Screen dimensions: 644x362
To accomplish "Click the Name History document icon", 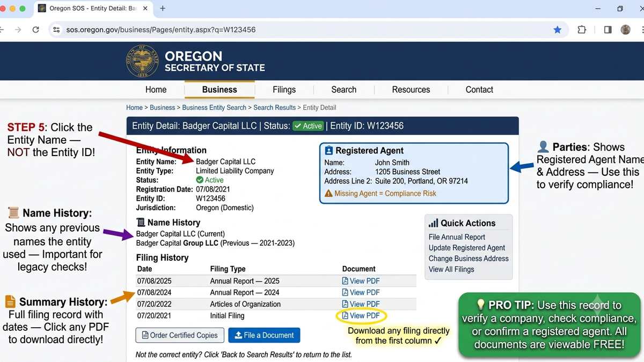I will 141,223.
